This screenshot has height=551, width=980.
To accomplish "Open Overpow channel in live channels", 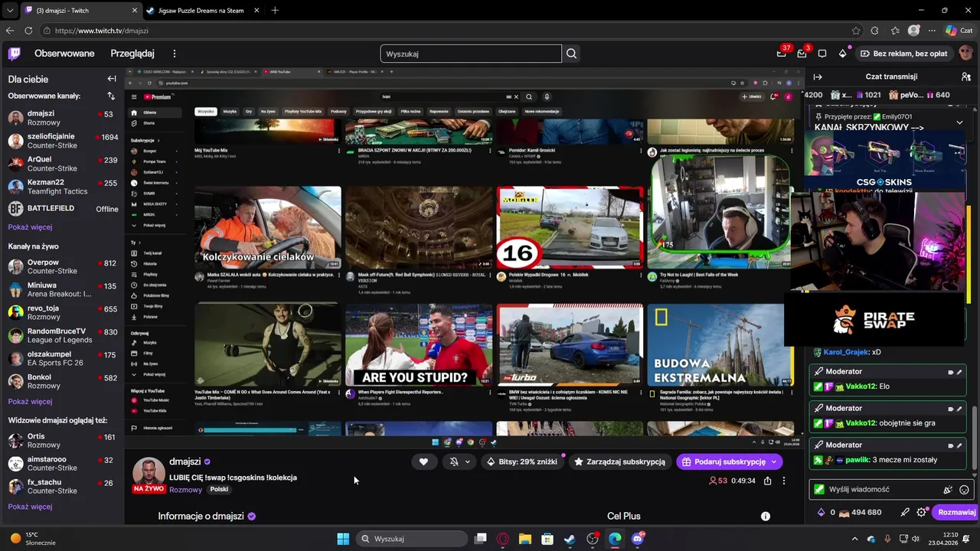I will pyautogui.click(x=63, y=266).
